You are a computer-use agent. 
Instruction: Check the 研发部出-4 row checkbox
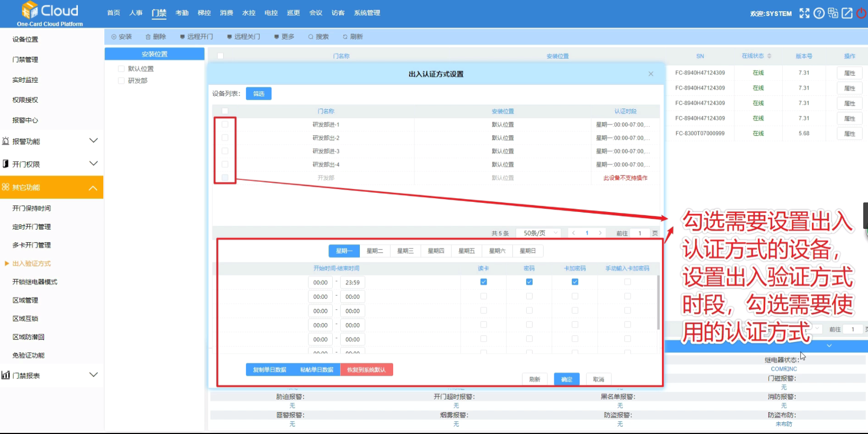[x=225, y=164]
